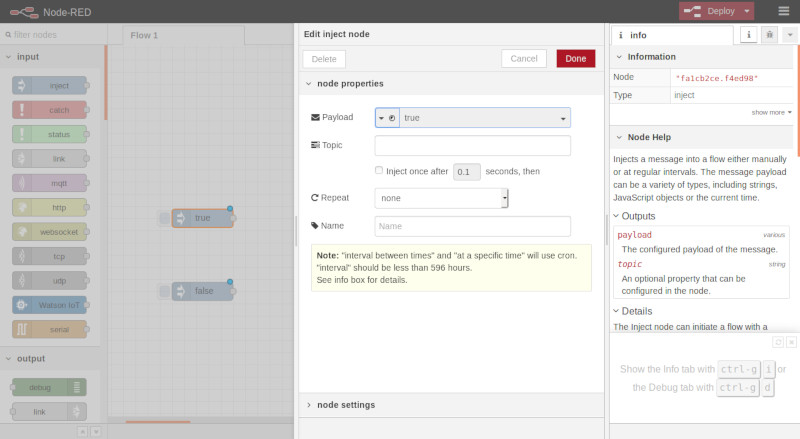Open the payload type selector dropdown
The width and height of the screenshot is (800, 439).
click(x=387, y=118)
